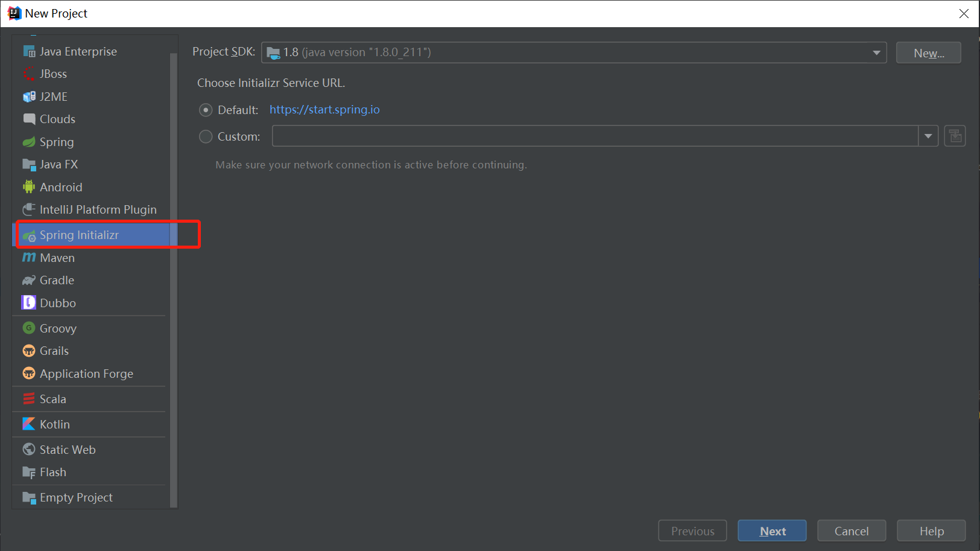This screenshot has width=980, height=551.
Task: Select the Default service URL radio button
Action: click(206, 110)
